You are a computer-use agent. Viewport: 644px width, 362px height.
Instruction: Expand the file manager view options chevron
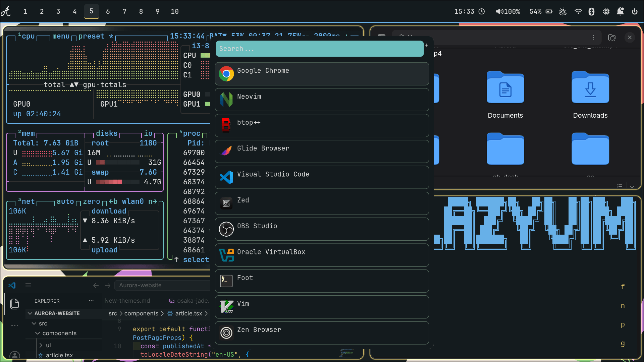pyautogui.click(x=632, y=186)
